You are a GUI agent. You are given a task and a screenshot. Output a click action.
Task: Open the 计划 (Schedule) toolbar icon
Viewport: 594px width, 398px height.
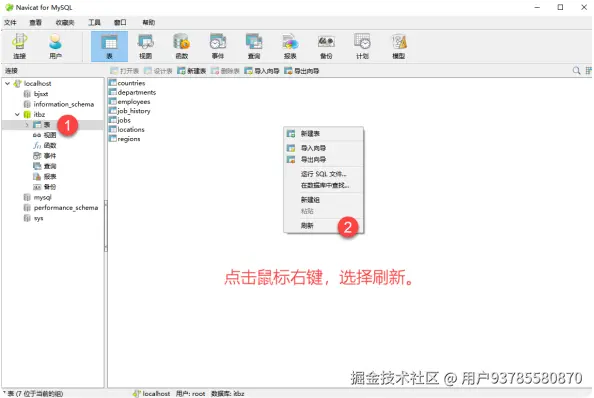(363, 46)
